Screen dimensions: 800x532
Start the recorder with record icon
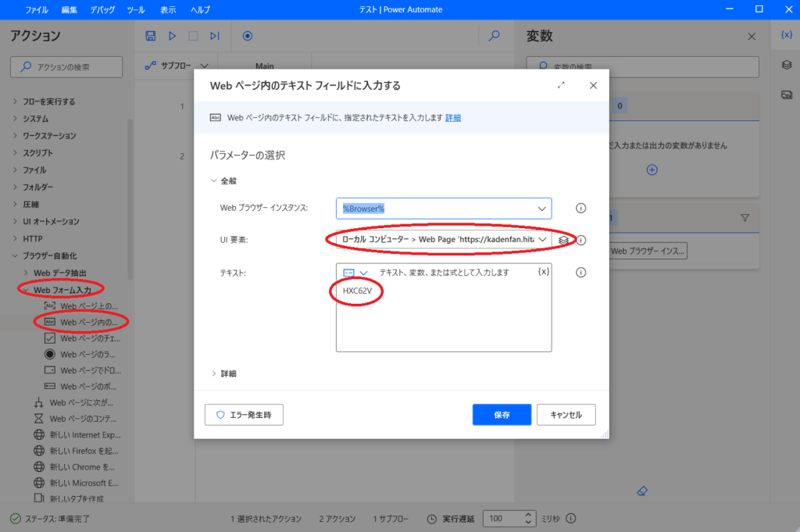point(248,36)
